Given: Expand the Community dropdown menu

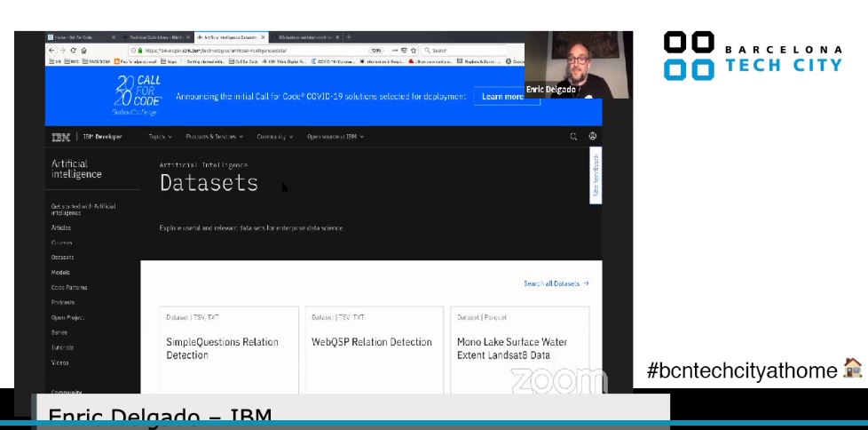Looking at the screenshot, I should [x=274, y=137].
